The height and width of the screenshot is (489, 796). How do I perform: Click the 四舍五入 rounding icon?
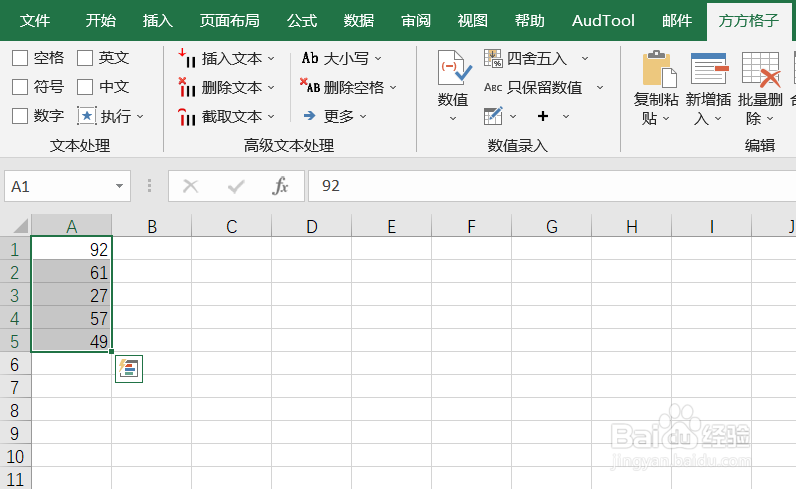click(493, 58)
